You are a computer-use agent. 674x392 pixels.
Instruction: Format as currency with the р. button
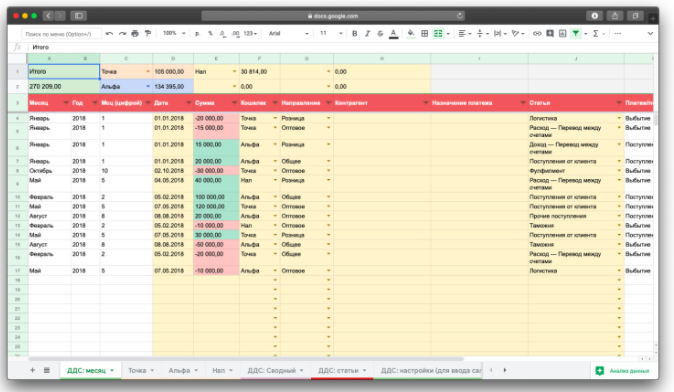click(x=197, y=34)
